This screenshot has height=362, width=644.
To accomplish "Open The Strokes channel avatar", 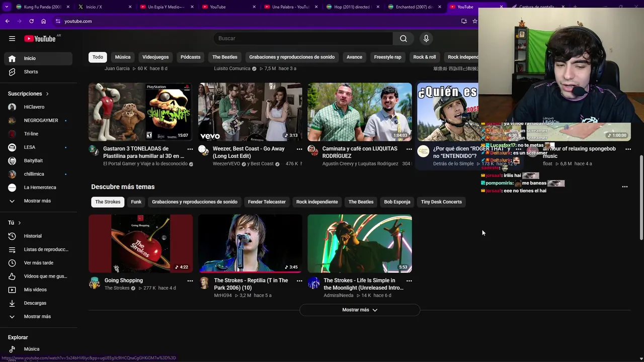I will pyautogui.click(x=95, y=283).
